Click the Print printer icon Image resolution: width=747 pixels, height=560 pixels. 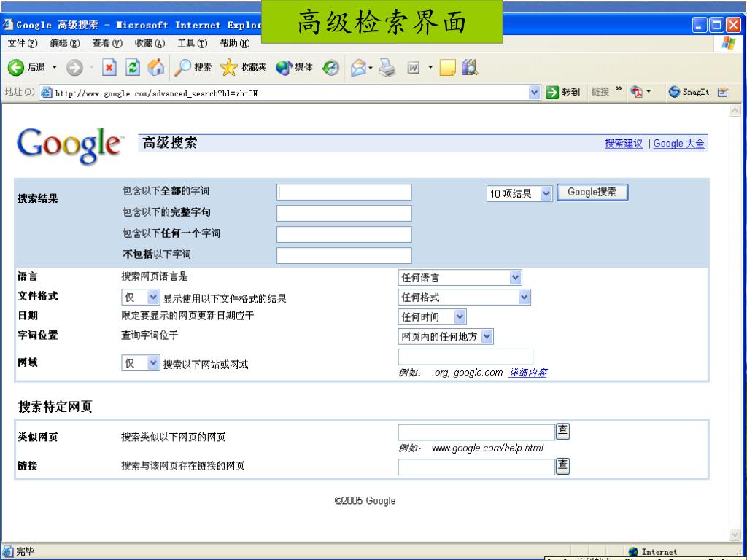pyautogui.click(x=387, y=68)
